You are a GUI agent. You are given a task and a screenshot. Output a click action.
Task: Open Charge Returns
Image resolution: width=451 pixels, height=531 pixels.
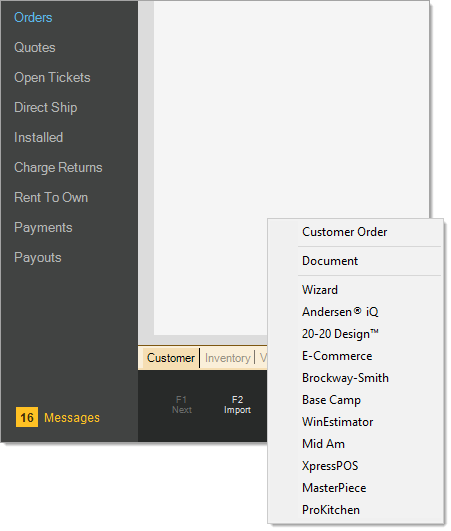coord(58,168)
